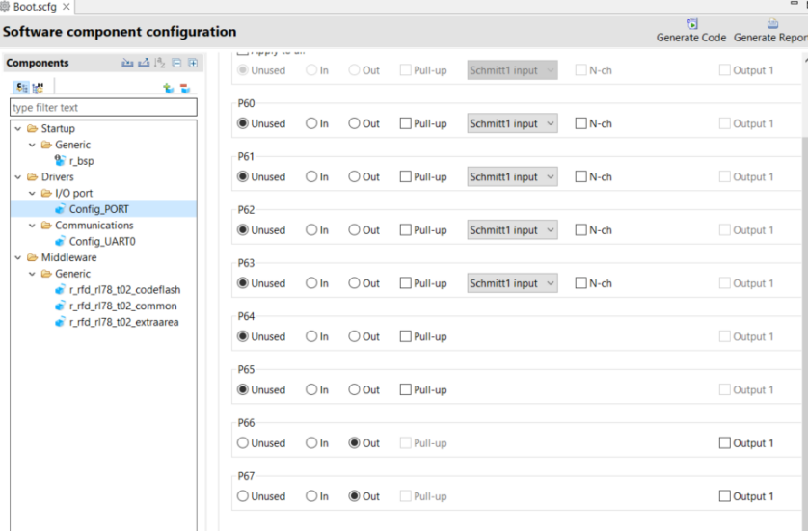Select In radio button for P67

[x=311, y=496]
